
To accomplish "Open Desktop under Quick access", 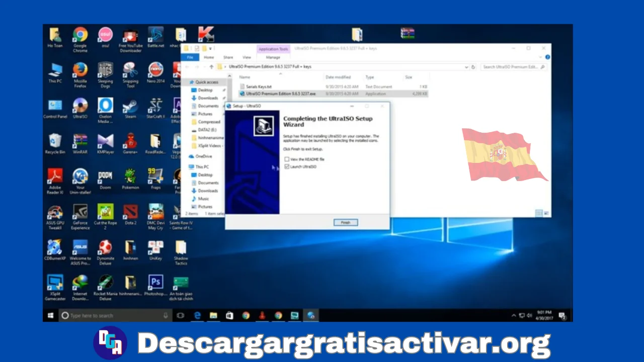I will (x=205, y=90).
